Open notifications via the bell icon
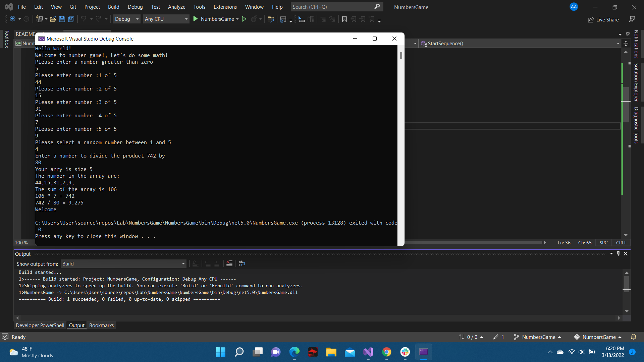The width and height of the screenshot is (644, 362). (634, 337)
